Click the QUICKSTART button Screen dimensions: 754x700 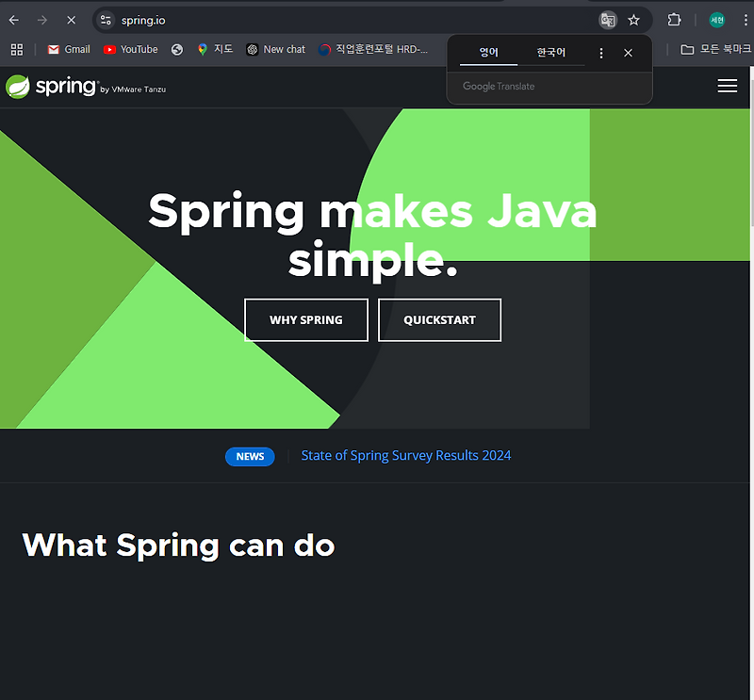point(439,319)
